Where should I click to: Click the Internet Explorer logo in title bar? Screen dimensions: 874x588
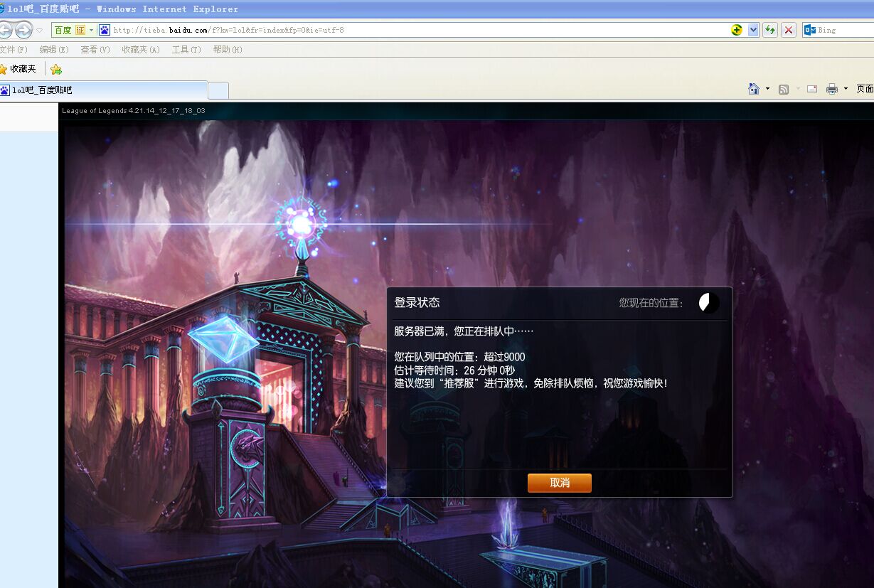click(x=3, y=9)
